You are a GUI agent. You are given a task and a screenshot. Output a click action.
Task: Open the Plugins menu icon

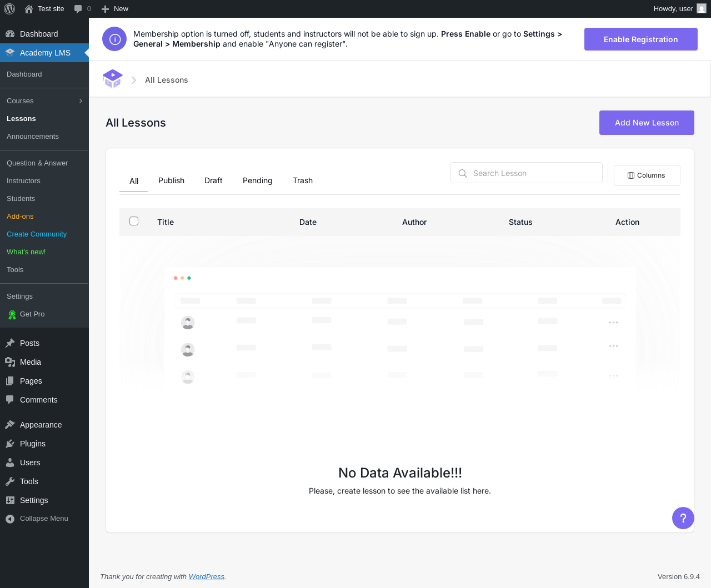click(x=10, y=444)
